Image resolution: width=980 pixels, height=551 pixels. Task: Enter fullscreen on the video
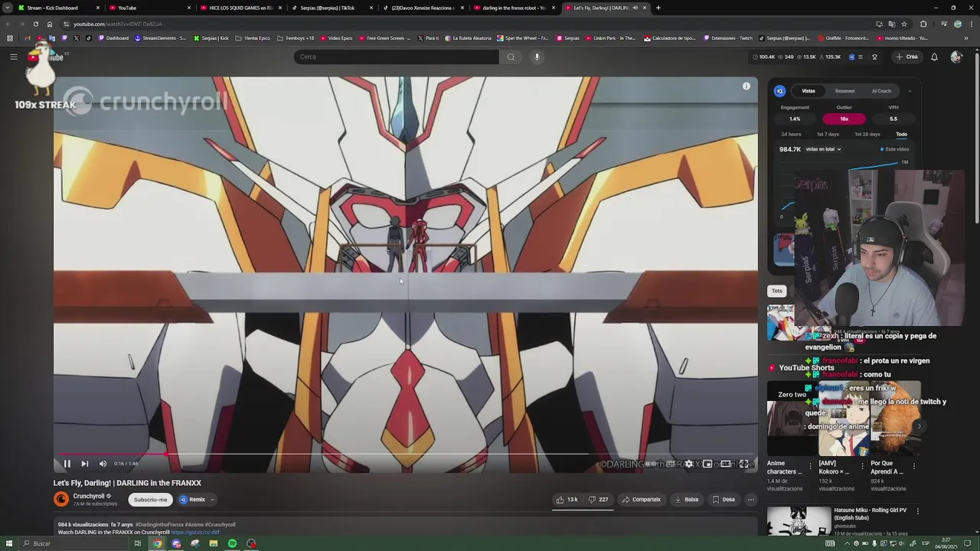click(744, 464)
